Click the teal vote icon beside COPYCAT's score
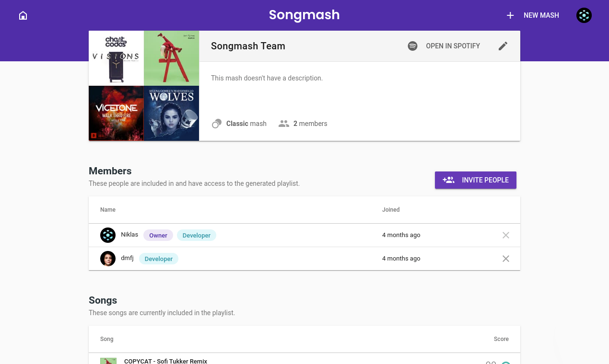Viewport: 609px width, 364px height. 506,363
